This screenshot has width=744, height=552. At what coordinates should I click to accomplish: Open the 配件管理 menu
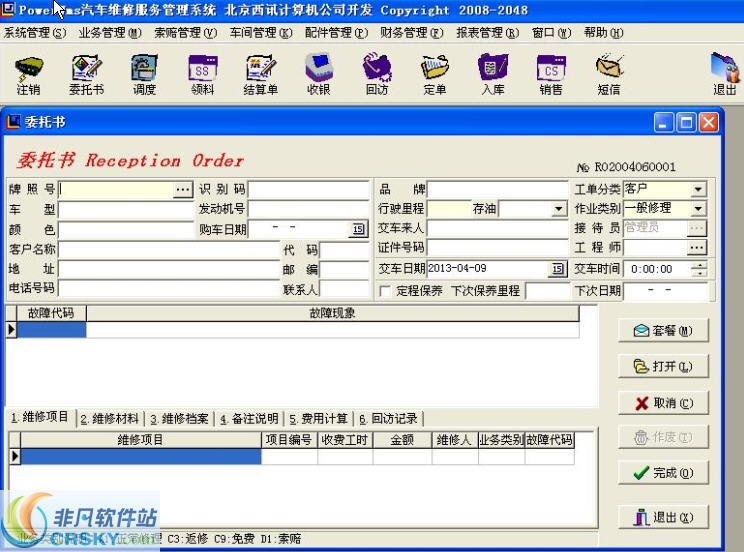tap(336, 33)
